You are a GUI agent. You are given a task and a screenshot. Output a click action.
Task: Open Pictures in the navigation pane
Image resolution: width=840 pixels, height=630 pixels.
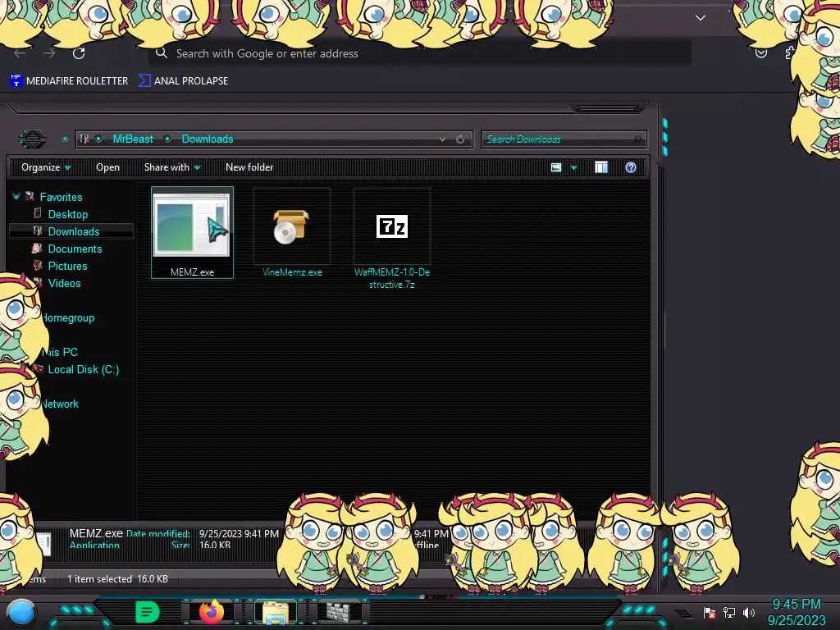click(67, 266)
